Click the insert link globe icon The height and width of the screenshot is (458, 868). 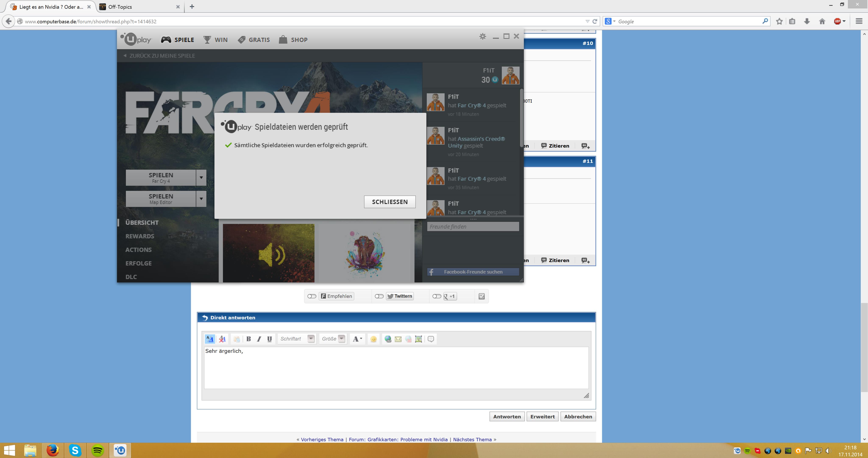(x=388, y=339)
